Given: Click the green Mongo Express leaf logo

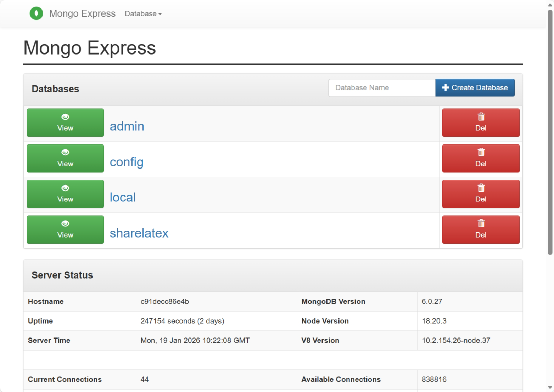Looking at the screenshot, I should 36,13.
